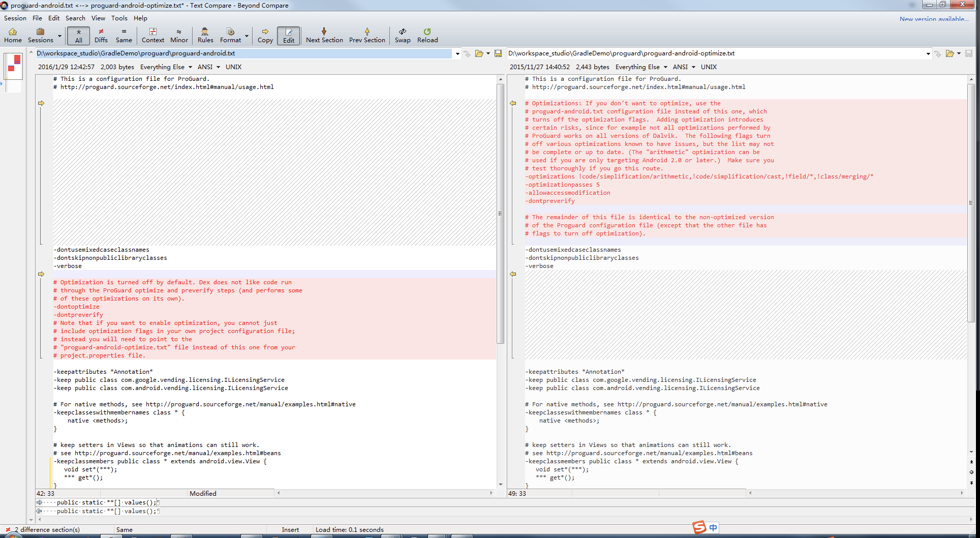Image resolution: width=980 pixels, height=538 pixels.
Task: Click the left file path field
Action: 243,53
